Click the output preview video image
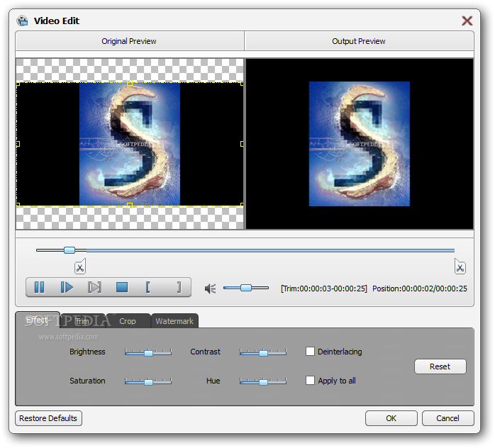This screenshot has height=448, width=495. pyautogui.click(x=360, y=144)
